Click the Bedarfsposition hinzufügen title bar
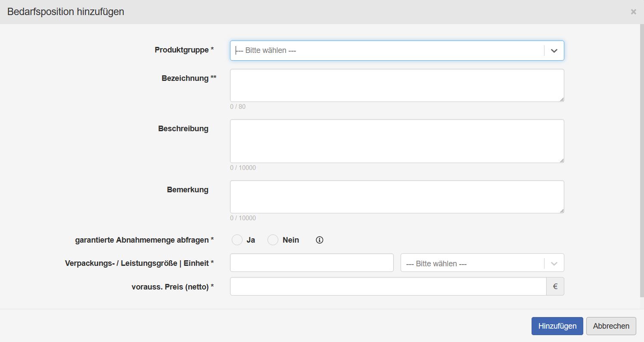The height and width of the screenshot is (342, 644). tap(65, 12)
